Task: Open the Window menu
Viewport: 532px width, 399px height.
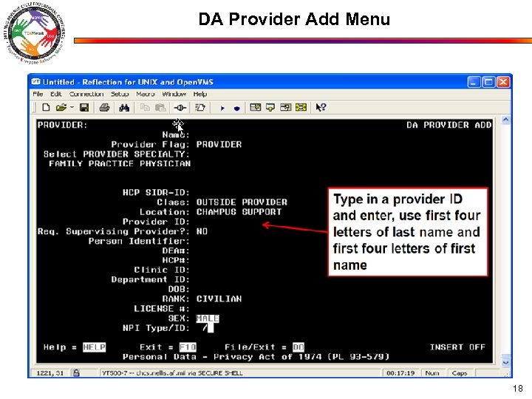Action: click(x=174, y=94)
